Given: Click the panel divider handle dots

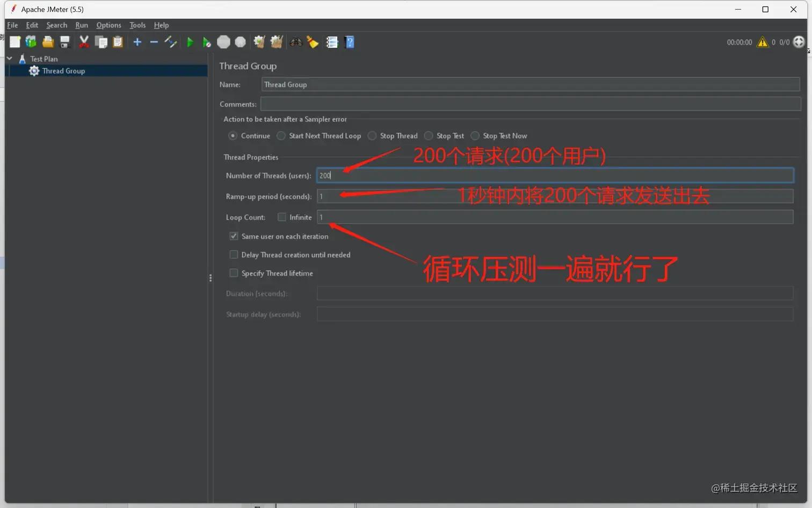Looking at the screenshot, I should tap(211, 278).
